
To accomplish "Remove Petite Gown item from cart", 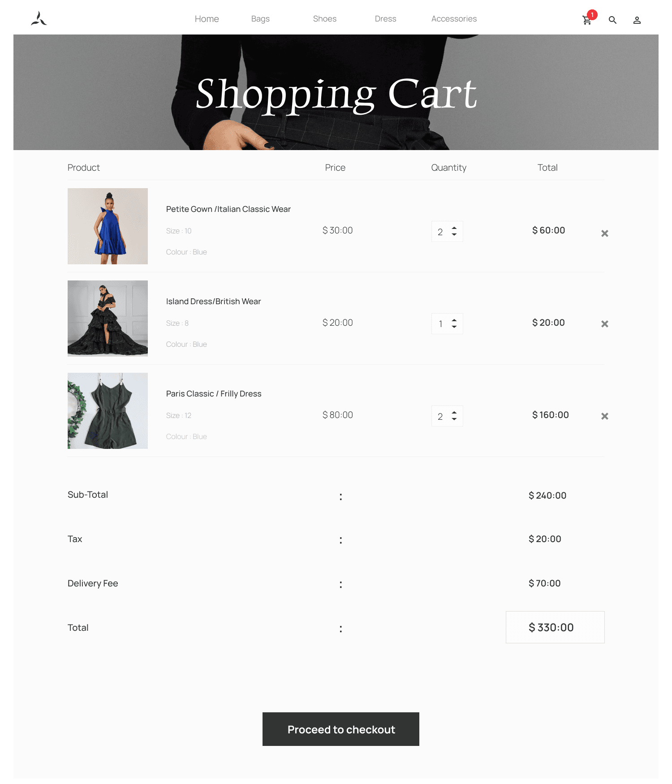I will [605, 233].
